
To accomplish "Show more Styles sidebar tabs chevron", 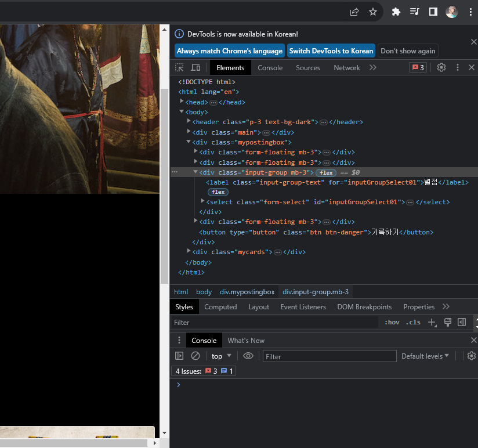I will tap(446, 306).
